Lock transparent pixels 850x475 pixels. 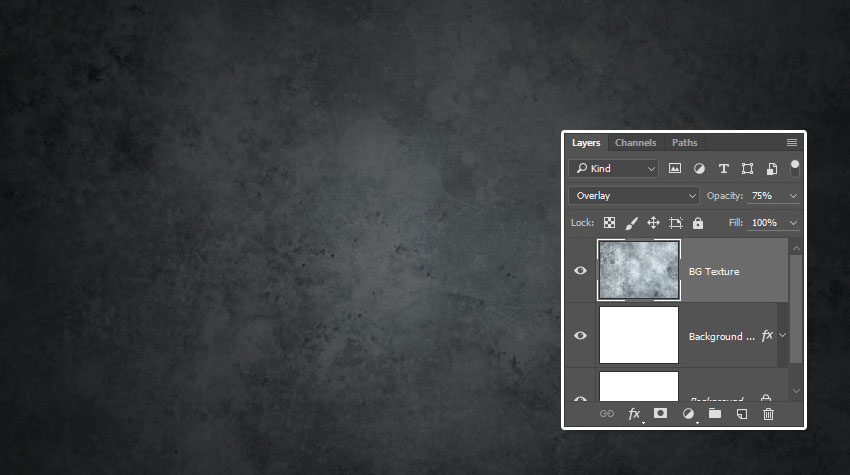(x=609, y=223)
